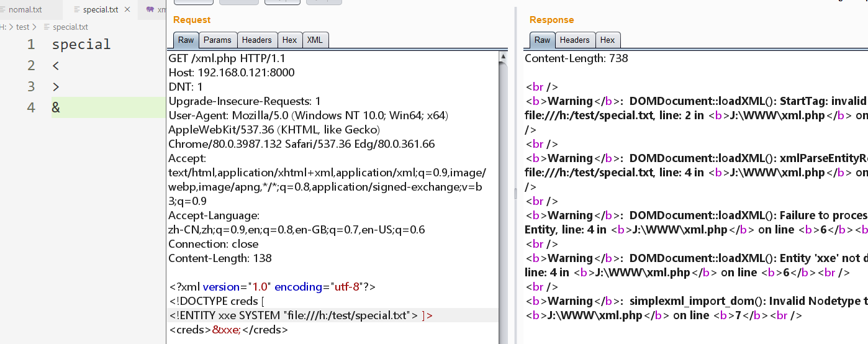Click the 'Connection: close' header line
The width and height of the screenshot is (868, 344).
tap(213, 244)
